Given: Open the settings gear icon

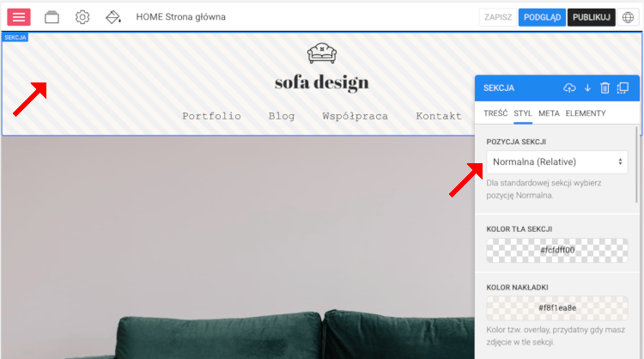Looking at the screenshot, I should click(82, 17).
